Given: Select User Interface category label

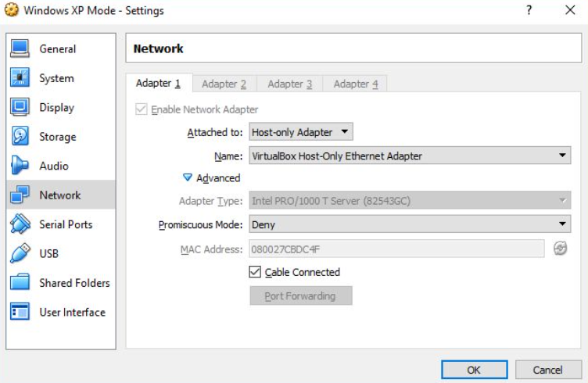Looking at the screenshot, I should click(x=73, y=312).
